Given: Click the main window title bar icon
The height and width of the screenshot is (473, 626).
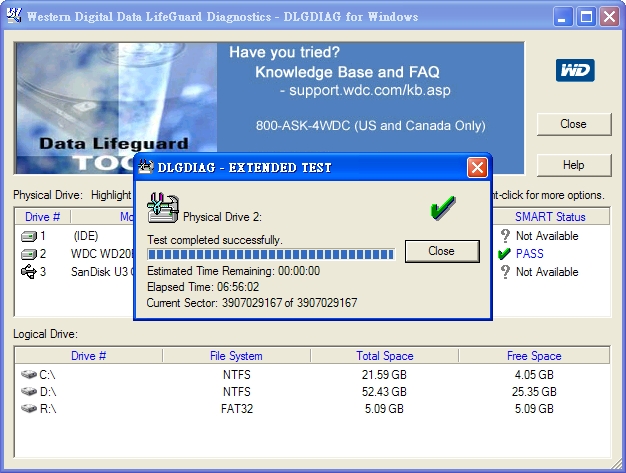Looking at the screenshot, I should (x=14, y=16).
